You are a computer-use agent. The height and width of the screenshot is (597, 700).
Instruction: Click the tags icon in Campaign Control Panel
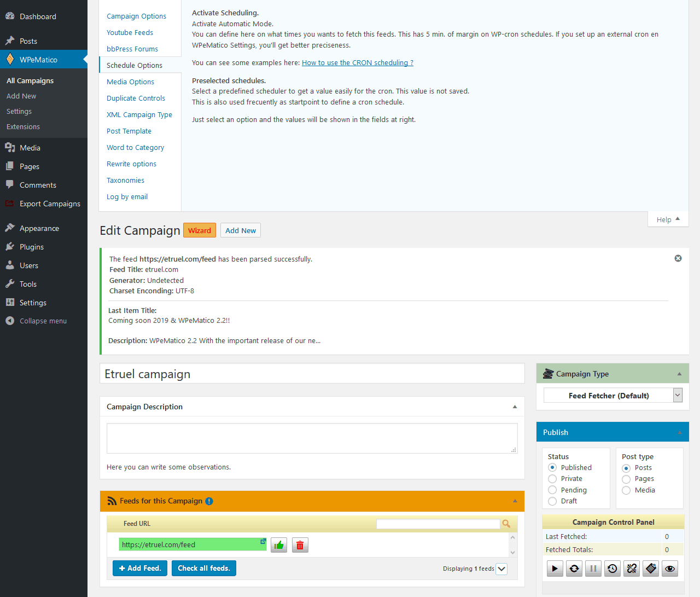point(650,569)
